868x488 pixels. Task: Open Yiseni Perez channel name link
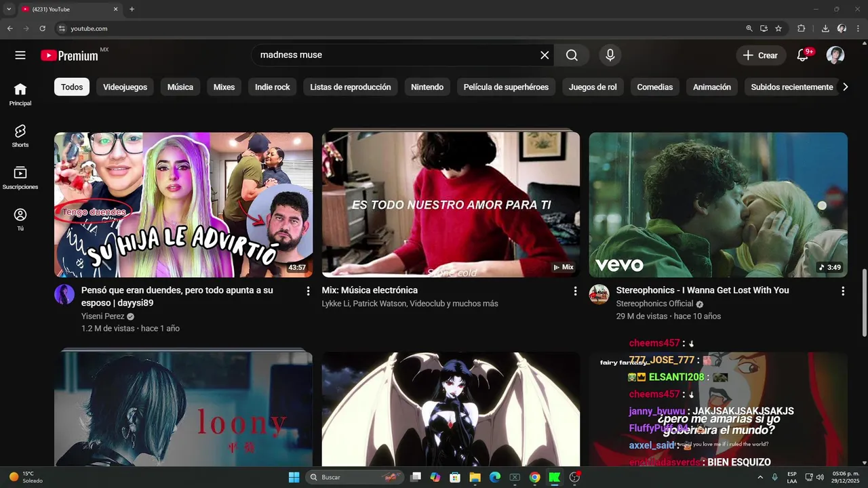pos(103,316)
